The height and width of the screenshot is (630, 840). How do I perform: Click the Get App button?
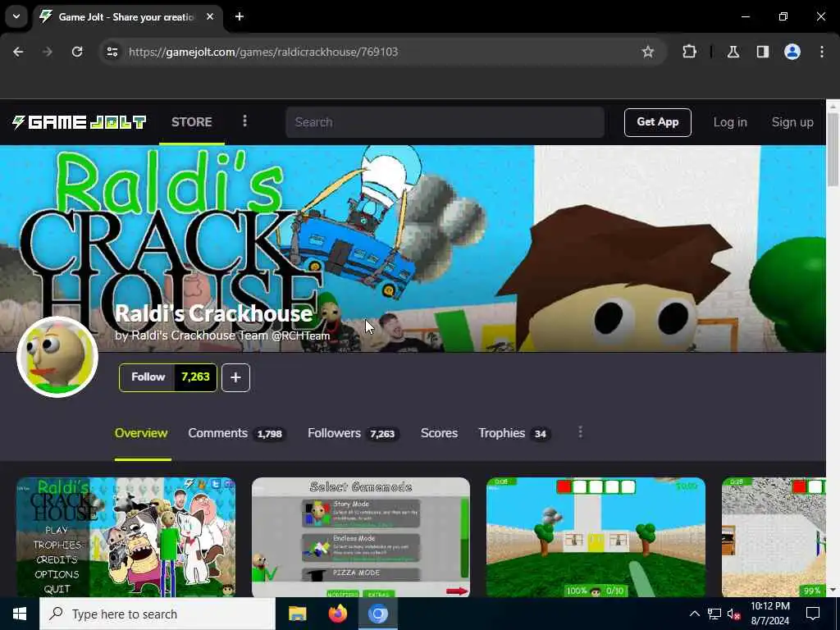click(657, 122)
